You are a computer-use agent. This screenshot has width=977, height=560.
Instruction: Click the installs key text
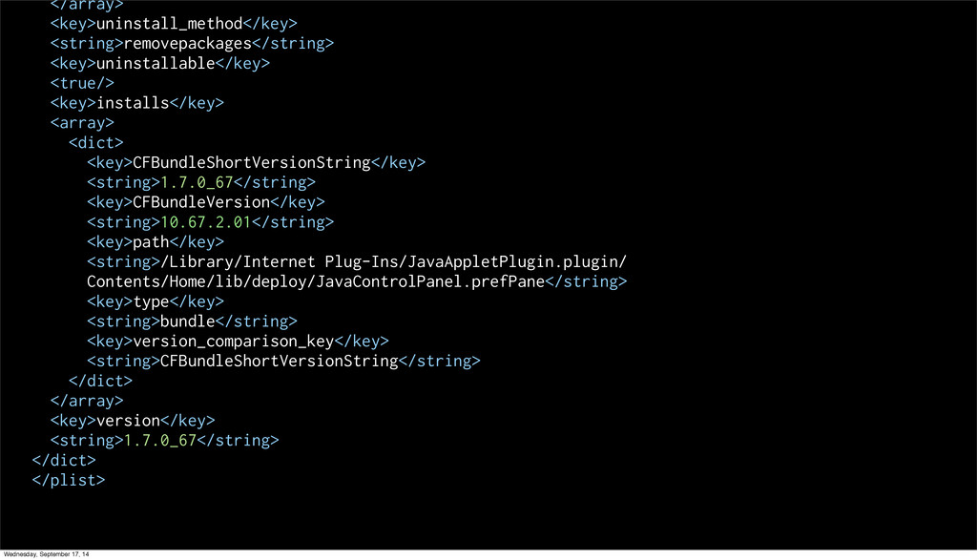point(133,103)
